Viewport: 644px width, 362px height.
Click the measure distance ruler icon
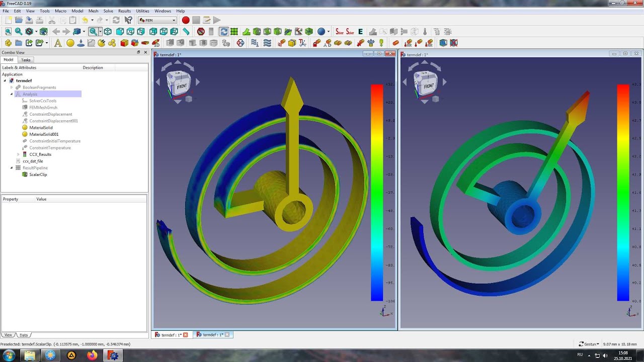[186, 31]
